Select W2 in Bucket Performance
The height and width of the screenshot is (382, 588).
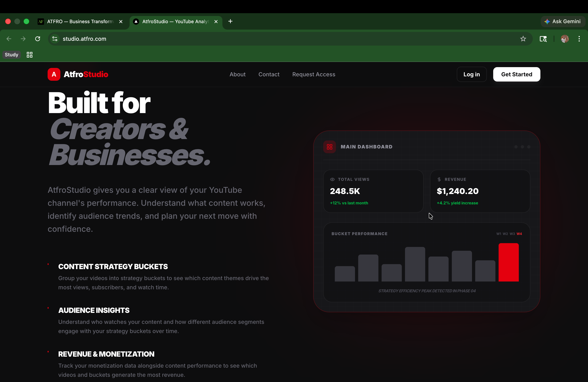[x=505, y=234]
